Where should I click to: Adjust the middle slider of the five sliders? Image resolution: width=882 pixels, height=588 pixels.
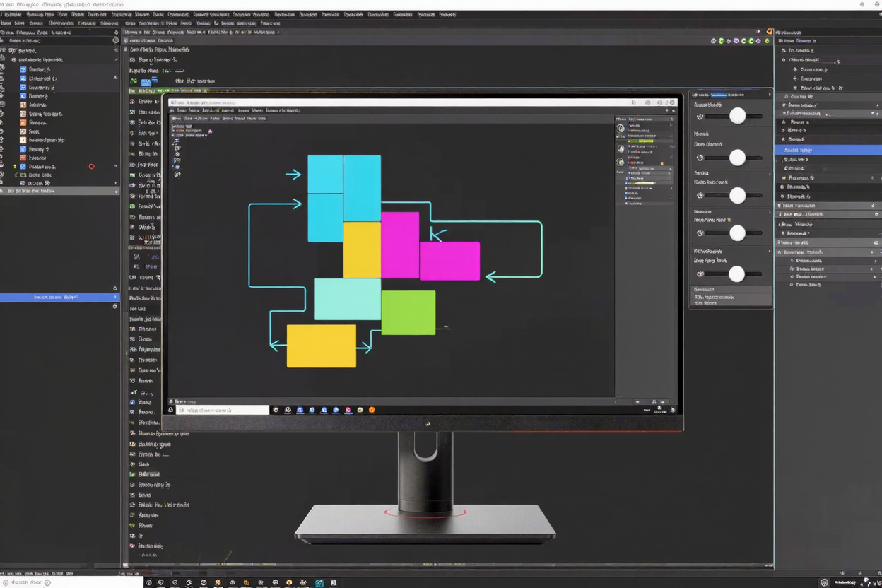737,196
